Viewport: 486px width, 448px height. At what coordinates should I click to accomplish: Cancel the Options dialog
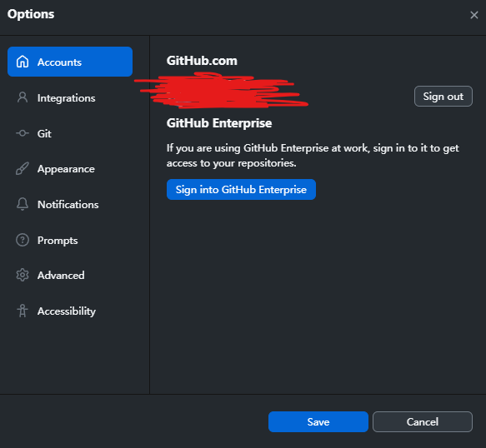pos(423,421)
